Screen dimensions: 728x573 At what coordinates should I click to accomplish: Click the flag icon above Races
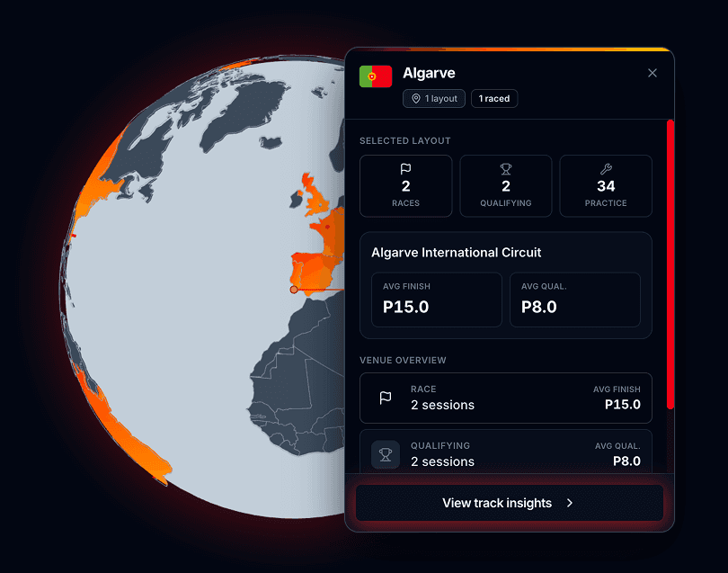pos(405,169)
